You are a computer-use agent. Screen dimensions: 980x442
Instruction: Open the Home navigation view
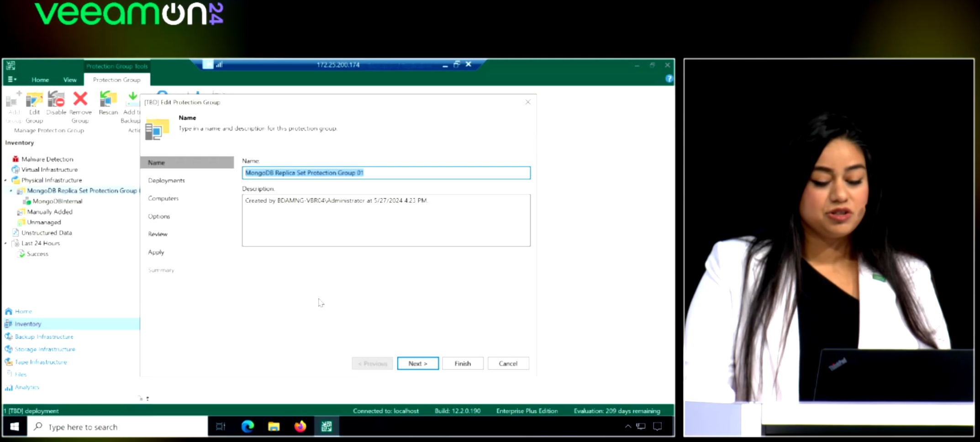click(23, 311)
